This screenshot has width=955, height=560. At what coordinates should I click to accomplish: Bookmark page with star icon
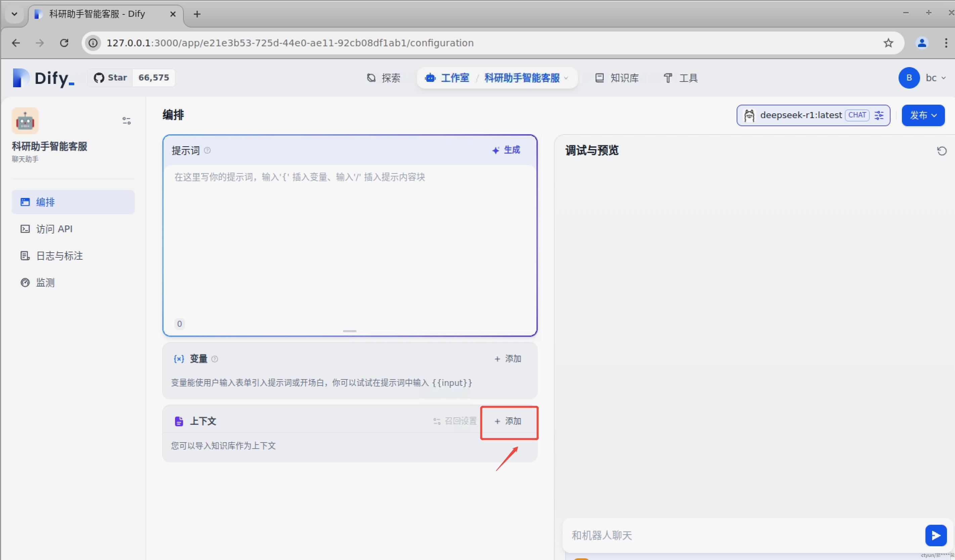(888, 43)
